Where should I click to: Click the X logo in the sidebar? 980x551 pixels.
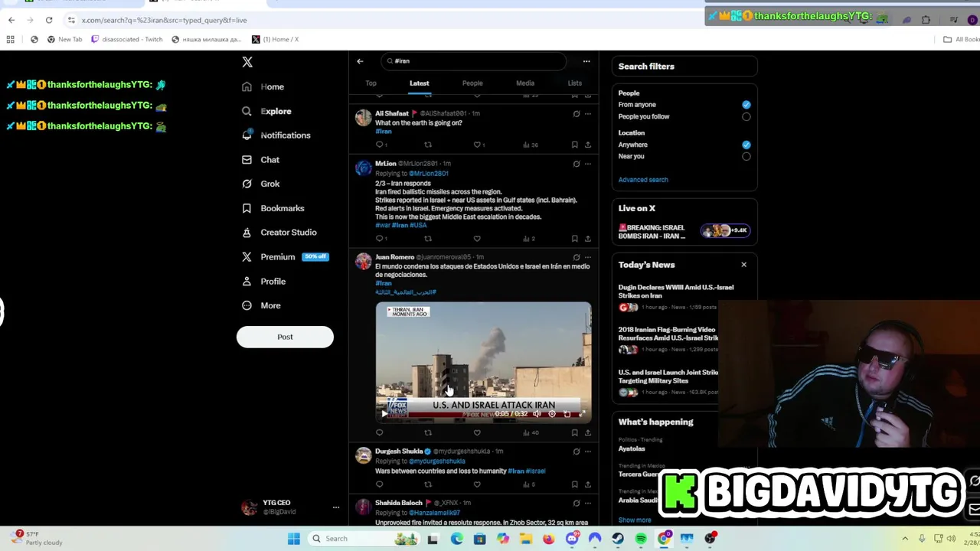tap(247, 61)
